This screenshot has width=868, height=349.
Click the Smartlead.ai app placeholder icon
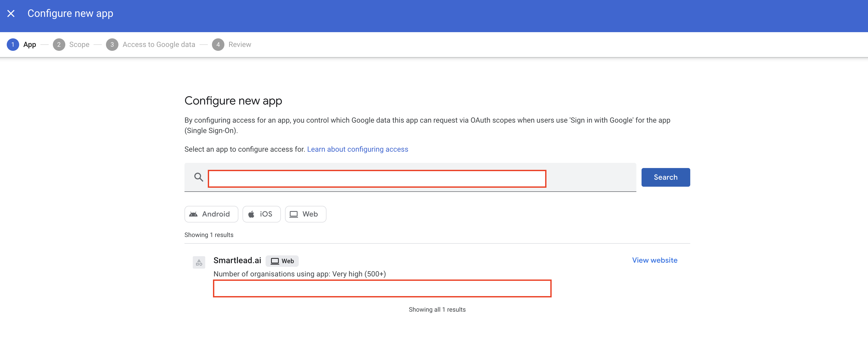click(x=199, y=262)
